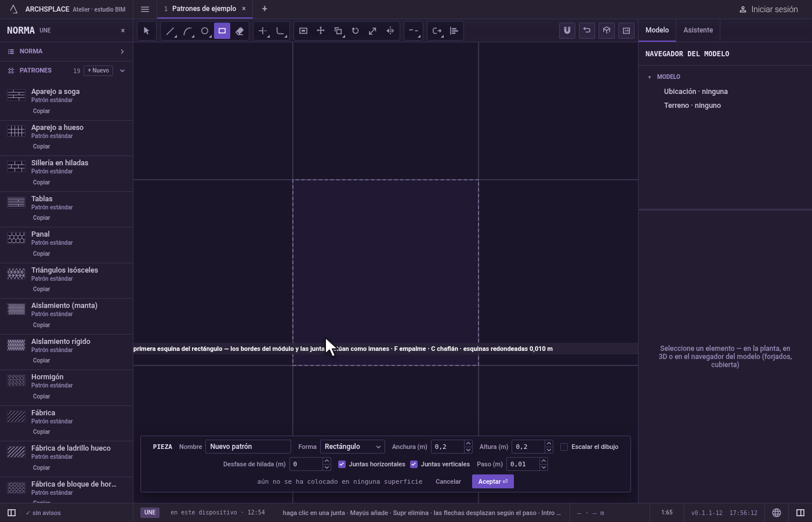This screenshot has height=522, width=812.
Task: Open the hamburger menu
Action: [145, 9]
